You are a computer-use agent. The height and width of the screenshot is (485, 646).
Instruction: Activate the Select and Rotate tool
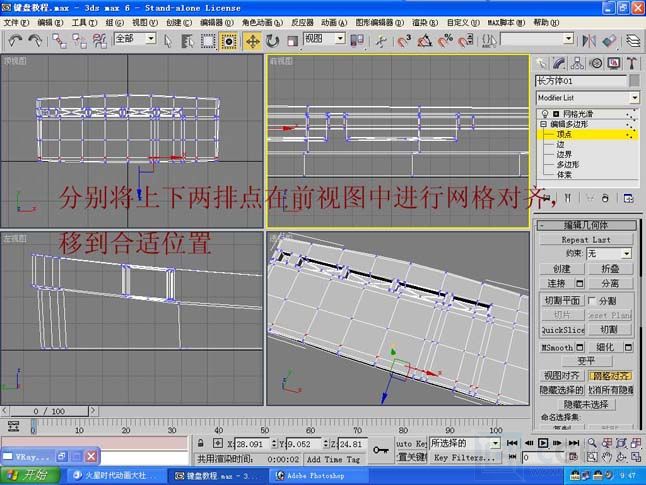click(272, 41)
